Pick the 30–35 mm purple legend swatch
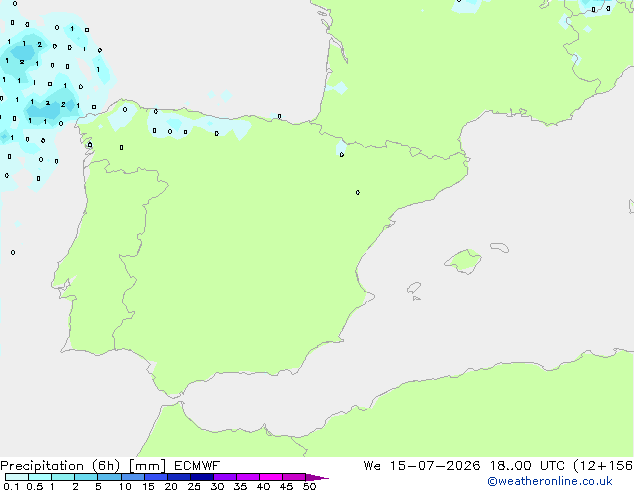This screenshot has height=490, width=634. coord(225,477)
